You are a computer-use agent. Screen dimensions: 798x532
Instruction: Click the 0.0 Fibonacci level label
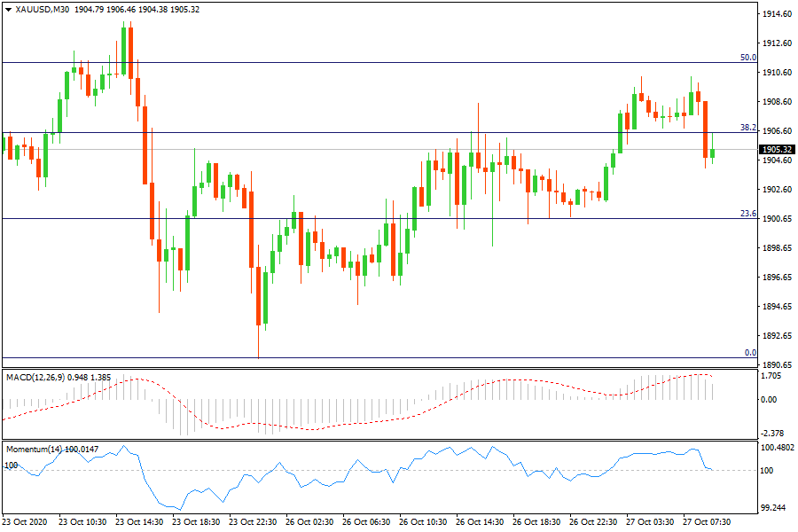(x=749, y=353)
